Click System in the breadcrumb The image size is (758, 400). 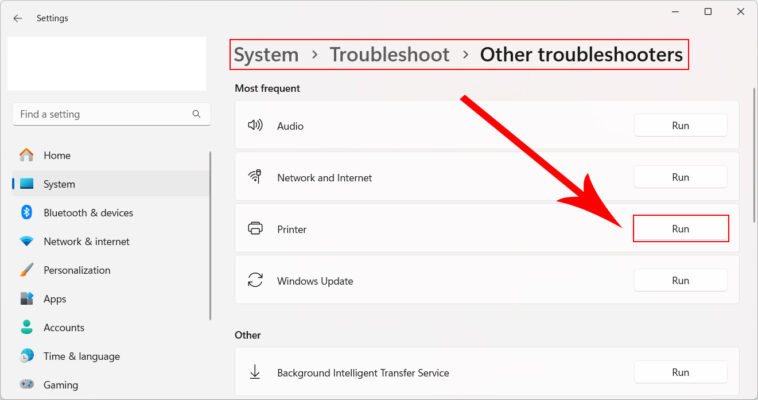coord(266,55)
